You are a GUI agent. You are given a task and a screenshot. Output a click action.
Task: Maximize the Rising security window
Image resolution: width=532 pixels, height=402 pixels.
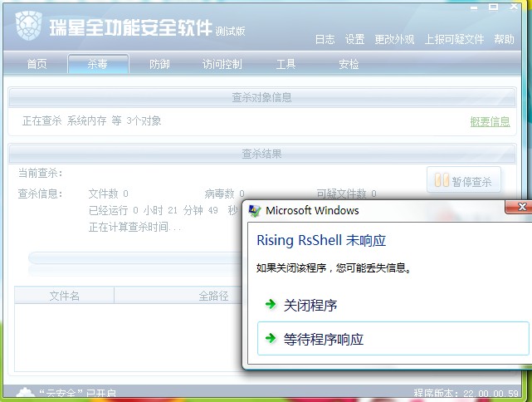coord(493,7)
